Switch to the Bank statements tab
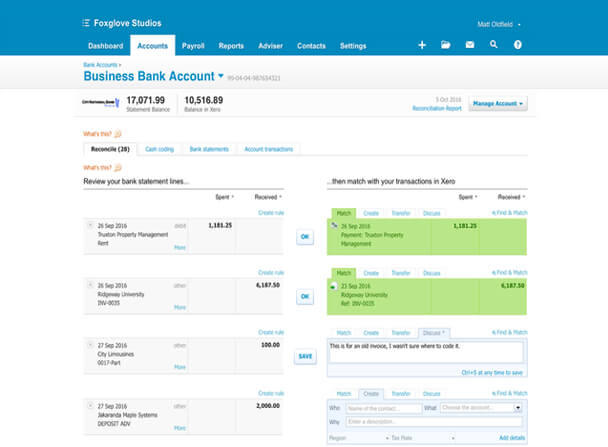This screenshot has width=608, height=447. pyautogui.click(x=209, y=149)
